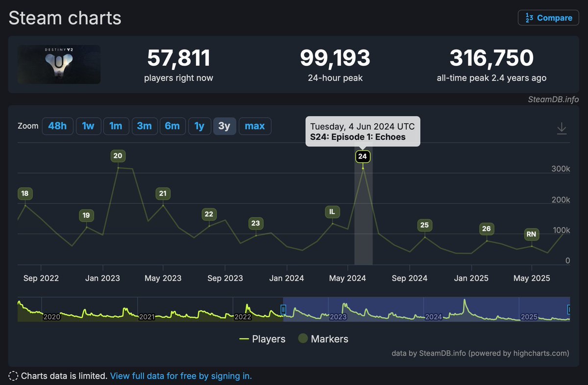The height and width of the screenshot is (385, 588).
Task: Click the 'May 2024' axis label
Action: tap(347, 278)
